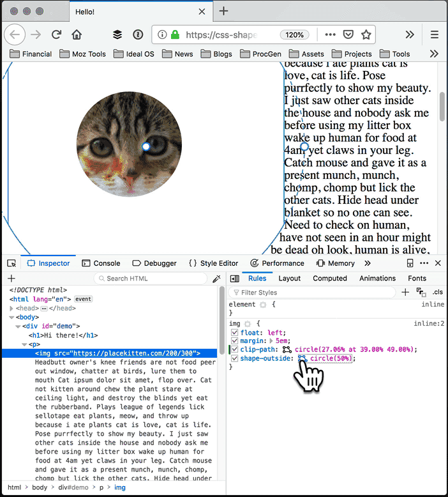Switch to the Console tab
This screenshot has height=497, width=448.
pos(101,263)
